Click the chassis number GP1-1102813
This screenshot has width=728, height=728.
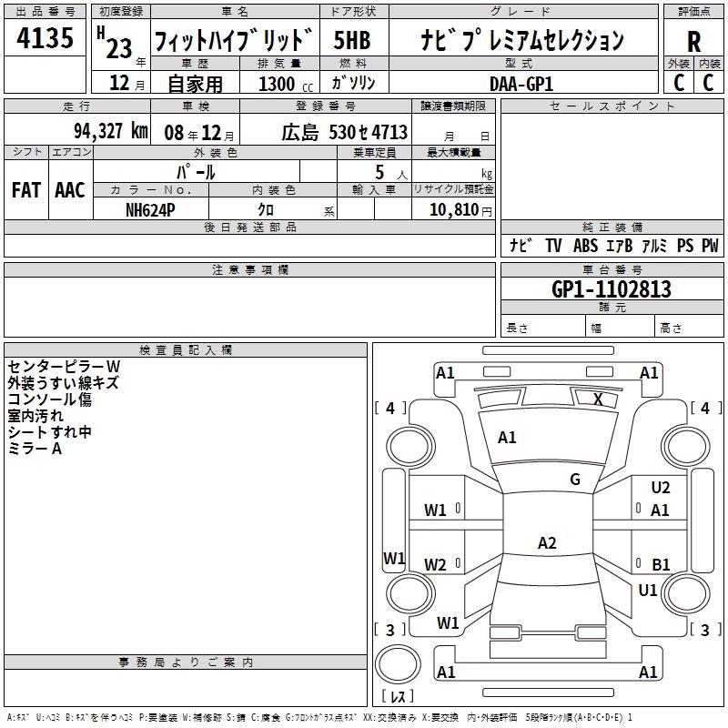click(611, 289)
